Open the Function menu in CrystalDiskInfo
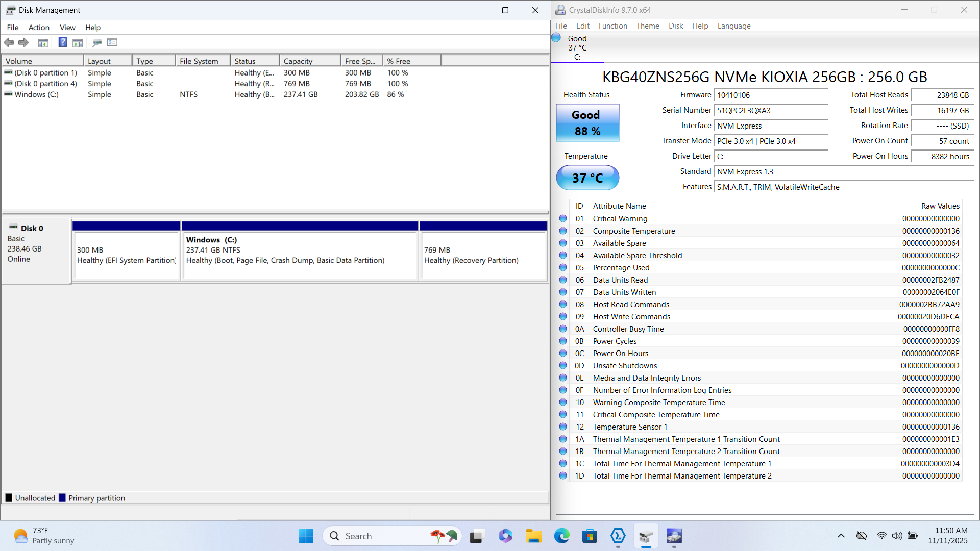Image resolution: width=980 pixels, height=551 pixels. coord(612,26)
